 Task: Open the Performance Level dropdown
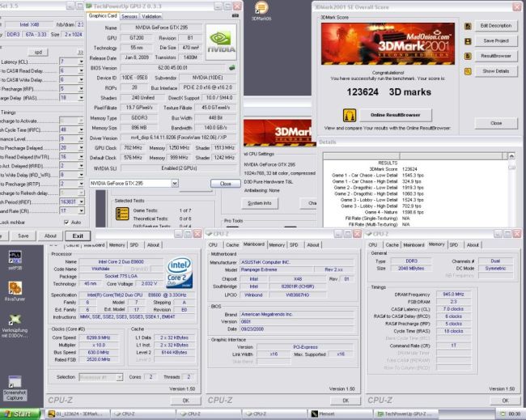[81, 138]
